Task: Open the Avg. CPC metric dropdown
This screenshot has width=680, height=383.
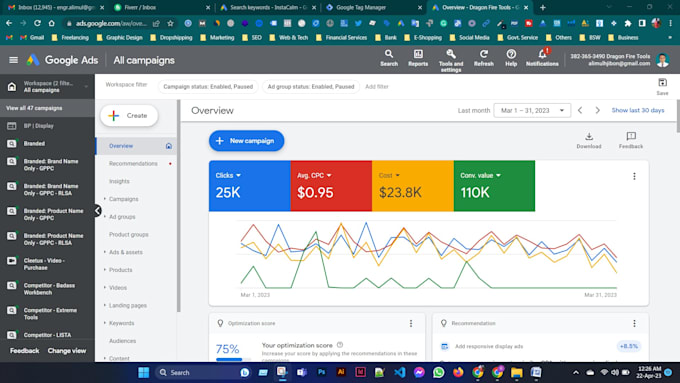Action: pyautogui.click(x=314, y=175)
